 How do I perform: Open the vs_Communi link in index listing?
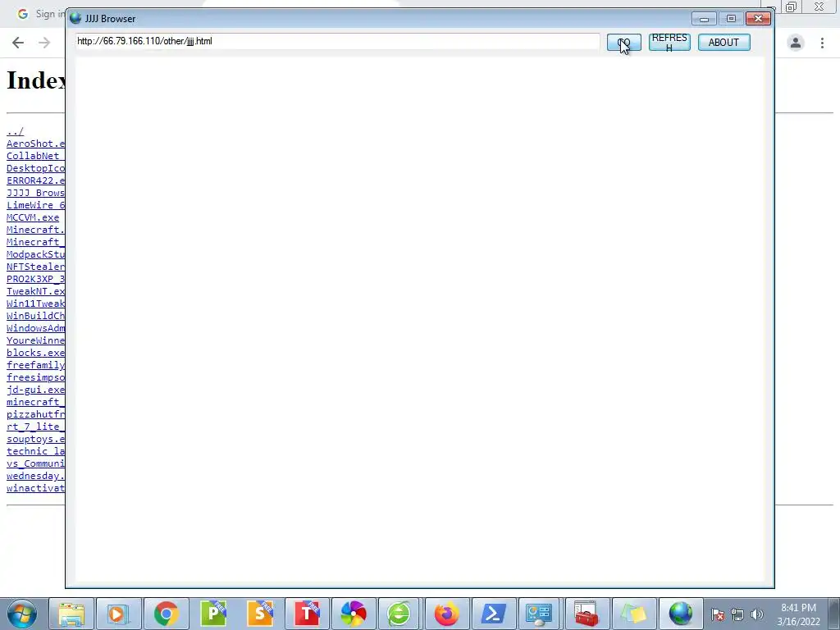tap(35, 464)
